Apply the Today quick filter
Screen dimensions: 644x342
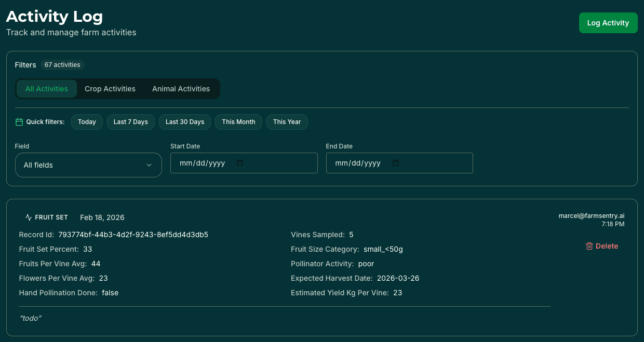point(87,121)
